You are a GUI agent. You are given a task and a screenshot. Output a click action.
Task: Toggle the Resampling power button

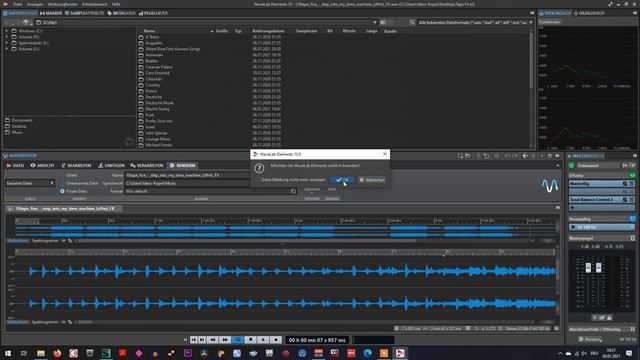click(x=632, y=219)
